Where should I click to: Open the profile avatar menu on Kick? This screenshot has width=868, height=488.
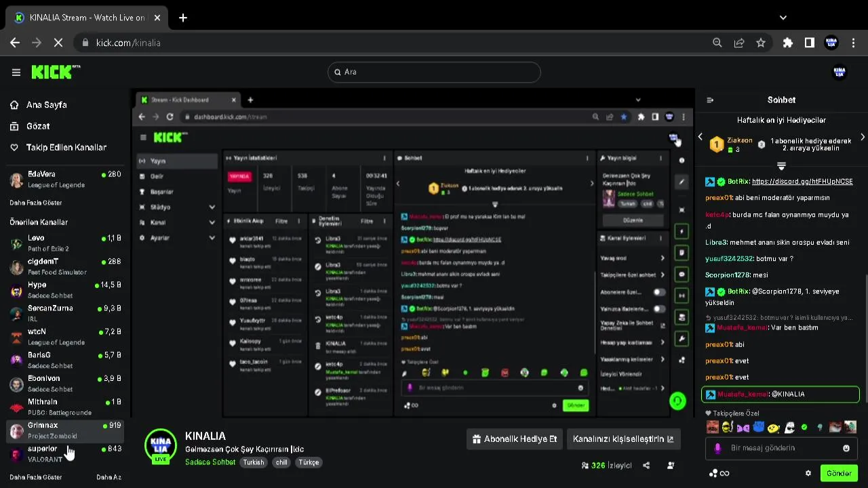pyautogui.click(x=840, y=72)
